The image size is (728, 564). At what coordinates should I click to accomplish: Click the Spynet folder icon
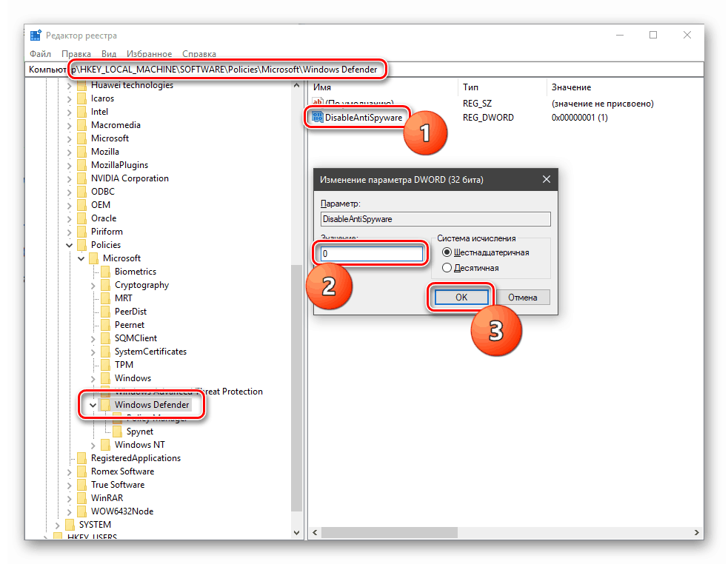[x=118, y=432]
